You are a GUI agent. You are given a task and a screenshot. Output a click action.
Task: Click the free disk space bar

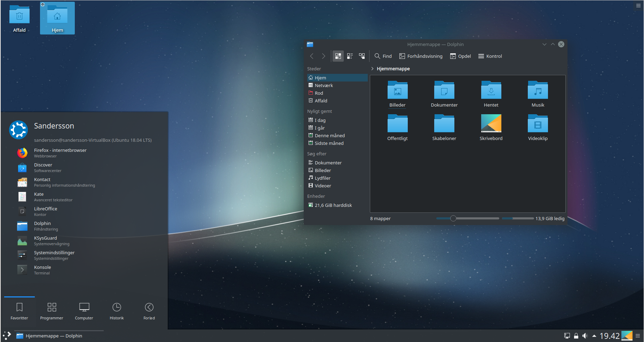[518, 218]
